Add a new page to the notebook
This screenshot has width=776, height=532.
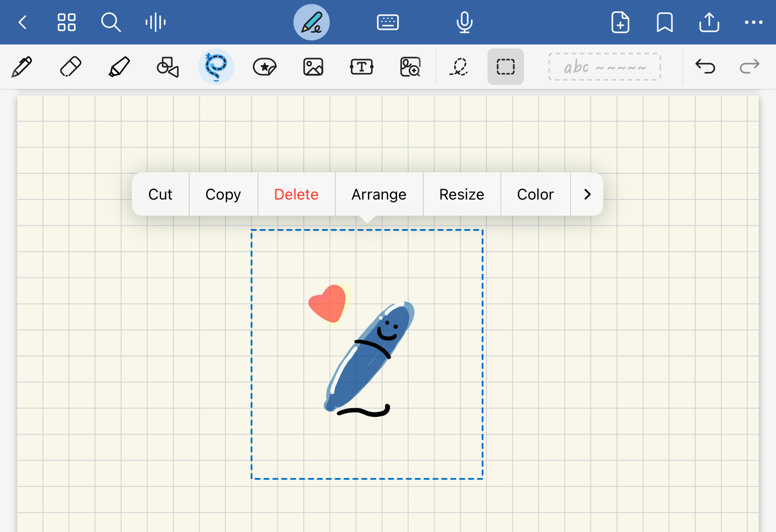pos(620,22)
